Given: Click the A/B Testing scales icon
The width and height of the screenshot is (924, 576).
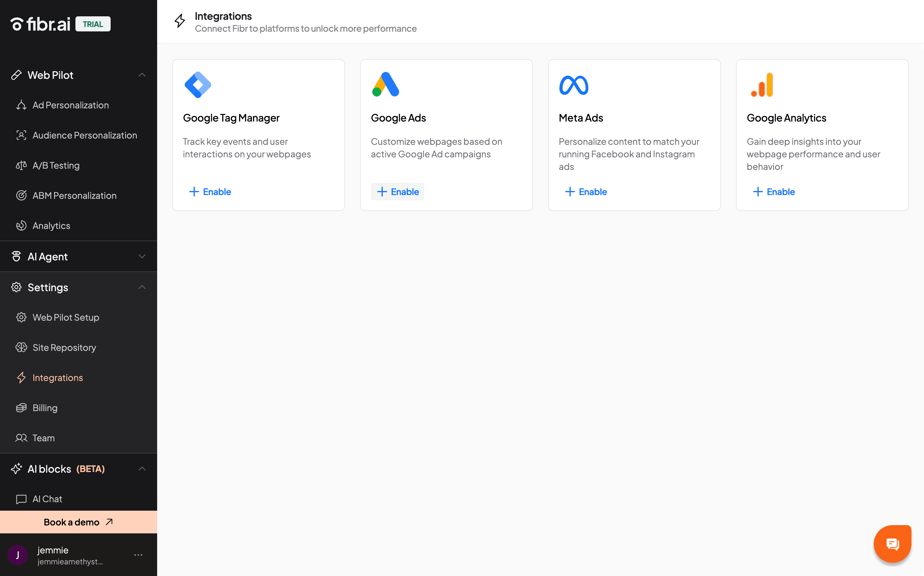Looking at the screenshot, I should pos(21,165).
